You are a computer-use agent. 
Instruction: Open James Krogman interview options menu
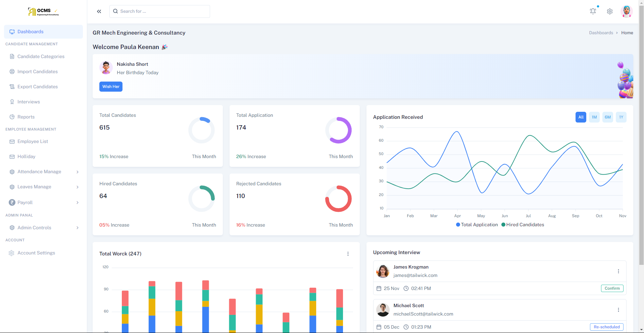coord(618,271)
